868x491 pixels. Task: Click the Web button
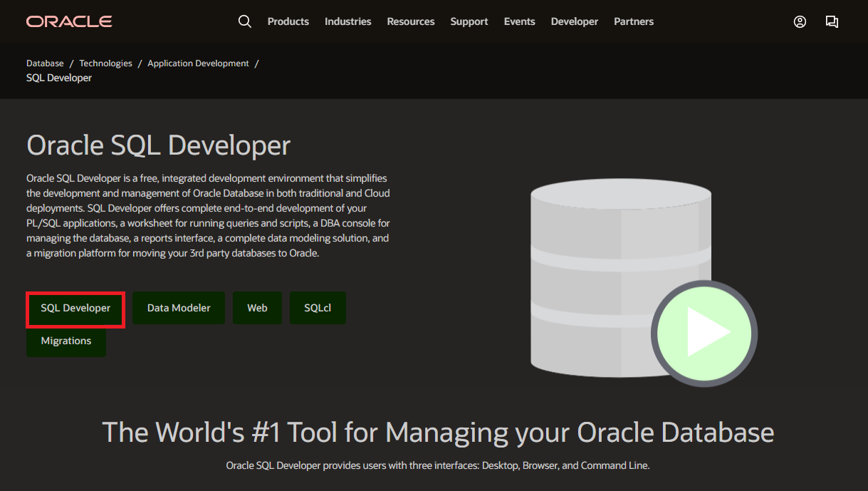[257, 308]
